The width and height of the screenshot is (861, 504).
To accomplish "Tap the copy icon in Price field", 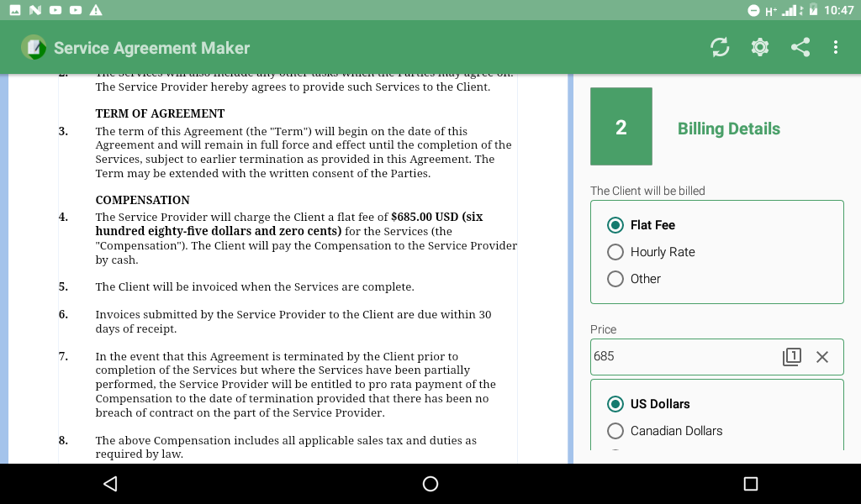I will [x=791, y=356].
